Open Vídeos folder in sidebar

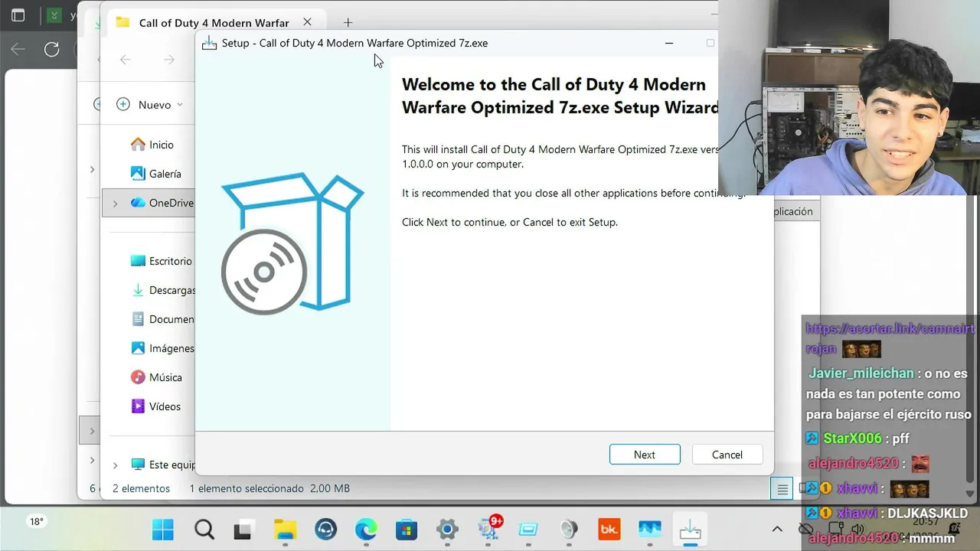tap(165, 406)
